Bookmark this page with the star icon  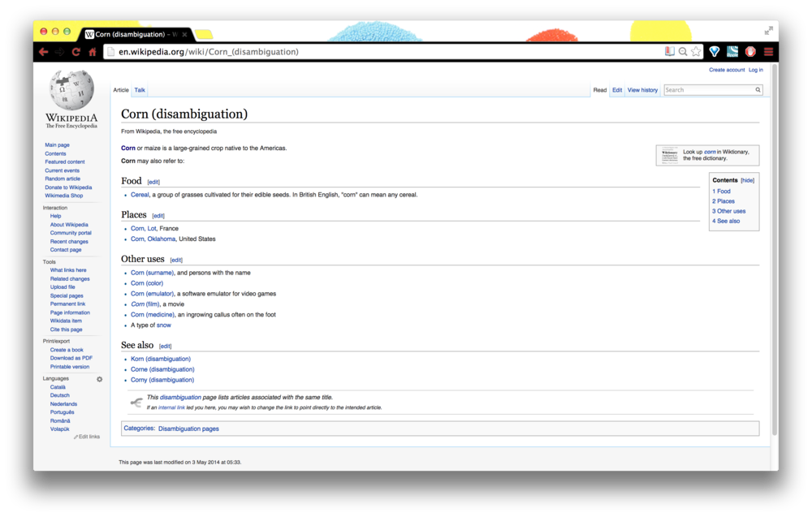696,51
